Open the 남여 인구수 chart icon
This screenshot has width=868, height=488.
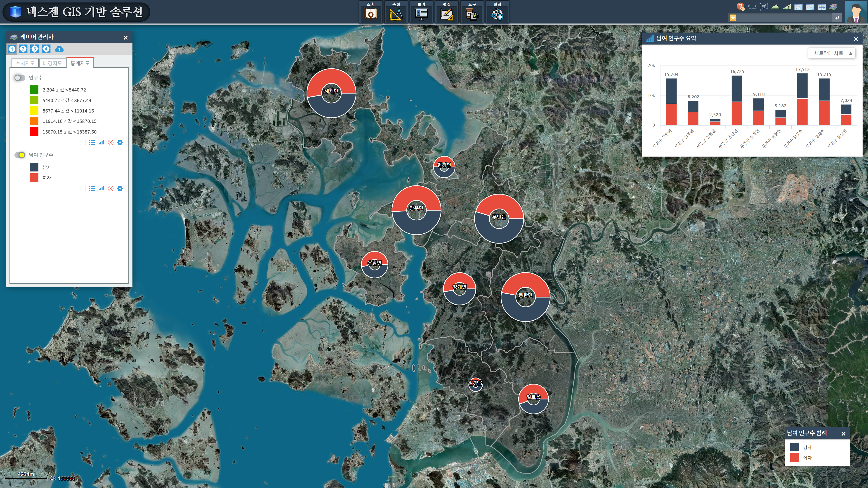click(101, 189)
